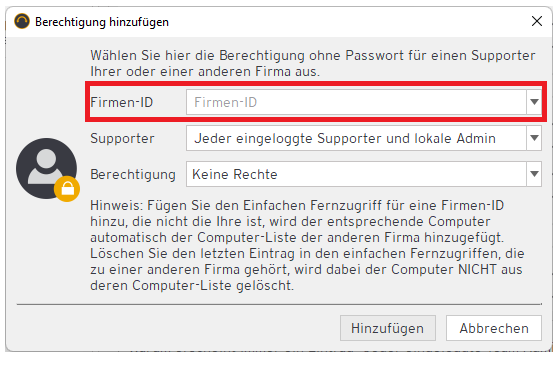Image resolution: width=559 pixels, height=369 pixels.
Task: Click the Abbrechen button
Action: pyautogui.click(x=494, y=328)
